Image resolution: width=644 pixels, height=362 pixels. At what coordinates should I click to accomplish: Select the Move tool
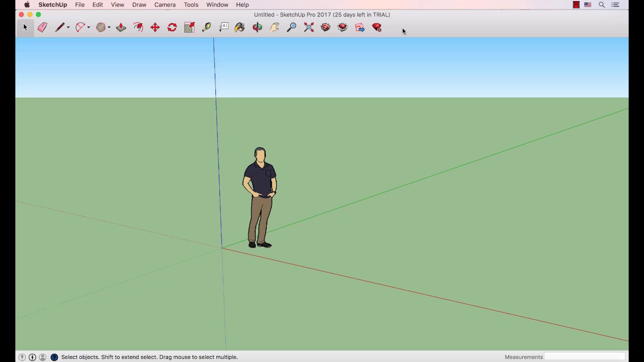155,28
